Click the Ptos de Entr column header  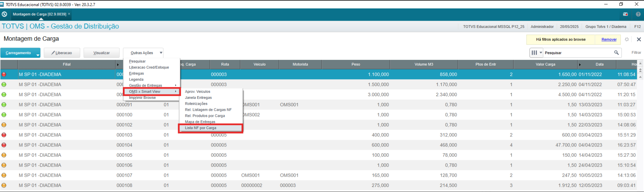click(x=486, y=64)
